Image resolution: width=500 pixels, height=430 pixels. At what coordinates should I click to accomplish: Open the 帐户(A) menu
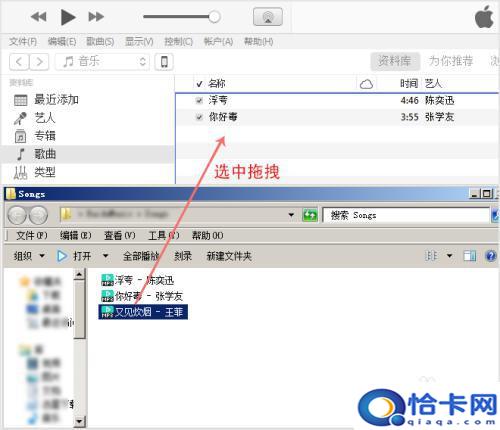pos(218,42)
